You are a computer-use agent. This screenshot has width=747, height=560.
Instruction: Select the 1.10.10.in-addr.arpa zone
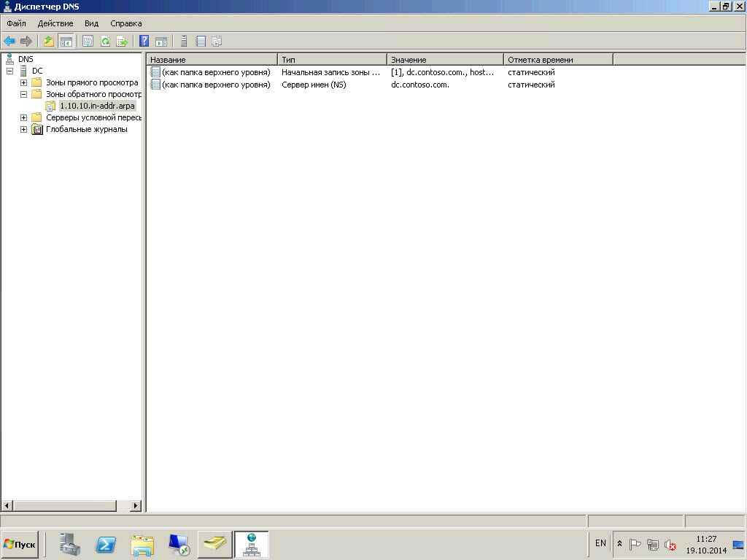(x=96, y=106)
